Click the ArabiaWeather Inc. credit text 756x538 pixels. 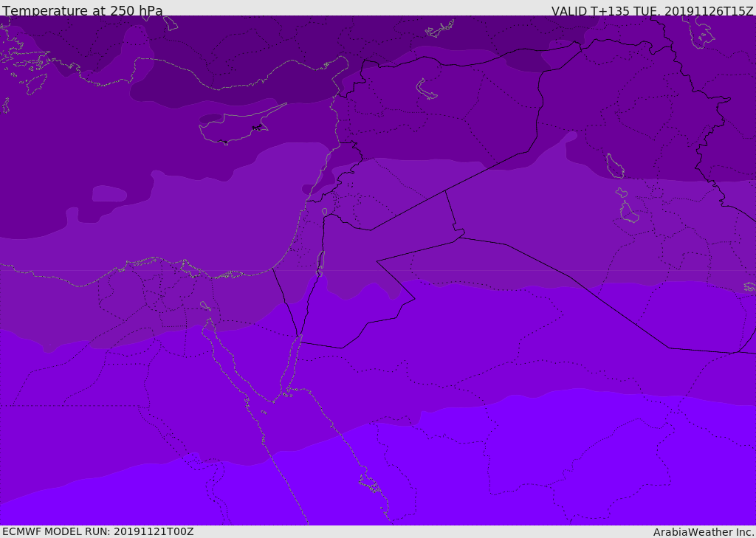[x=704, y=532]
